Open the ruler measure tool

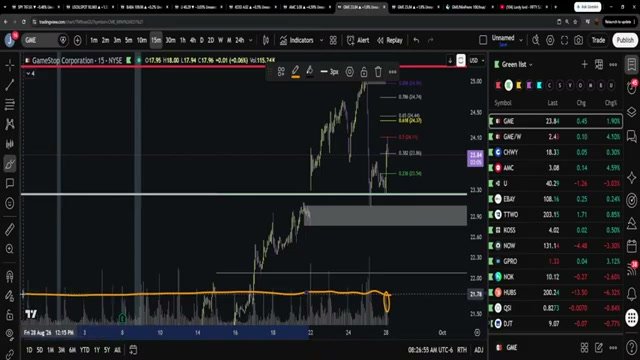click(x=10, y=229)
